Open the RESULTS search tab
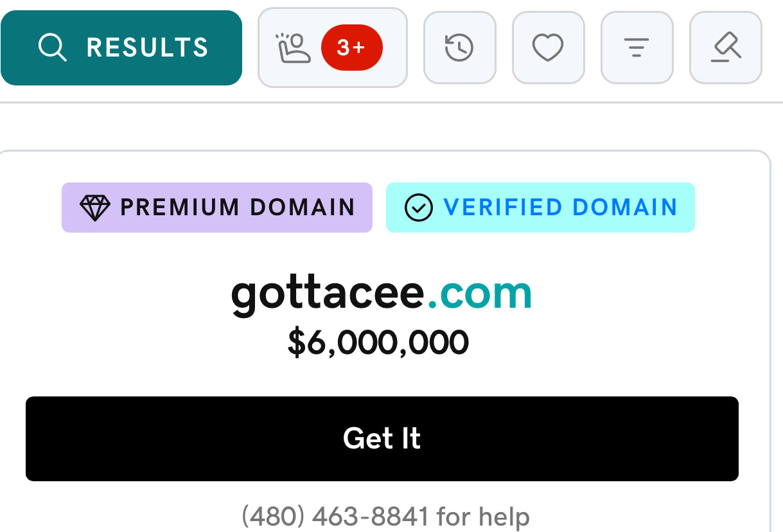783x532 pixels. point(121,48)
